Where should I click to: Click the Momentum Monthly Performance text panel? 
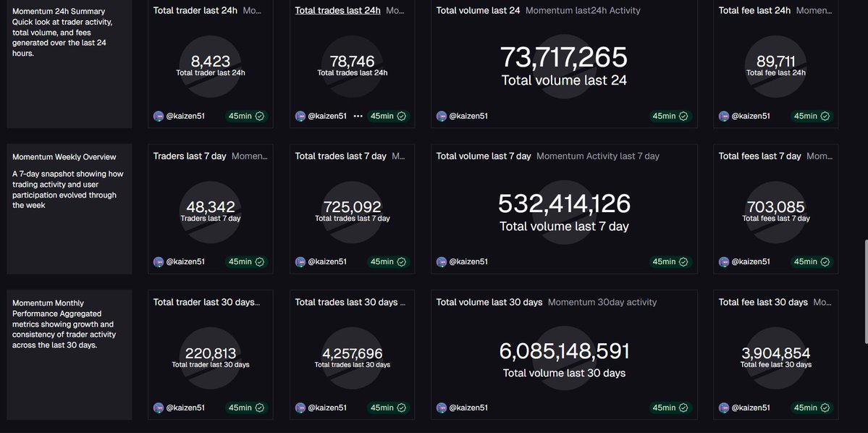69,354
